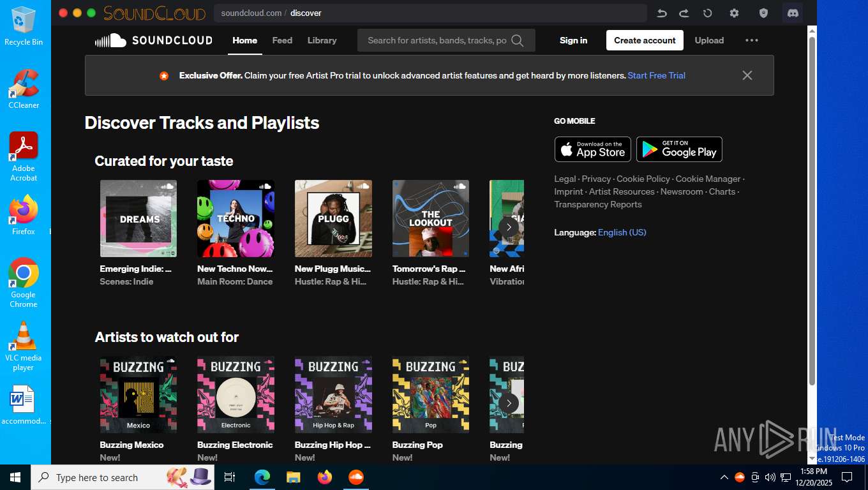The height and width of the screenshot is (490, 868).
Task: Click the Recycle Bin desktop icon
Action: 24,26
